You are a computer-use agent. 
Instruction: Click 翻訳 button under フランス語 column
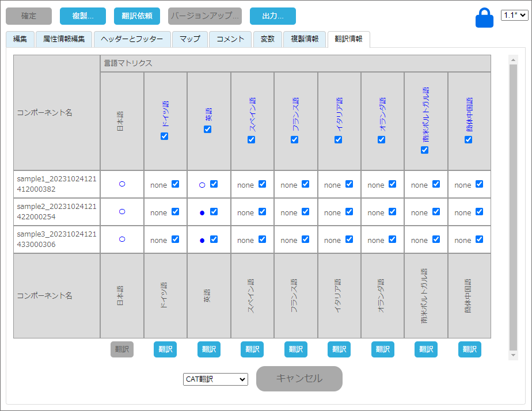pos(296,349)
